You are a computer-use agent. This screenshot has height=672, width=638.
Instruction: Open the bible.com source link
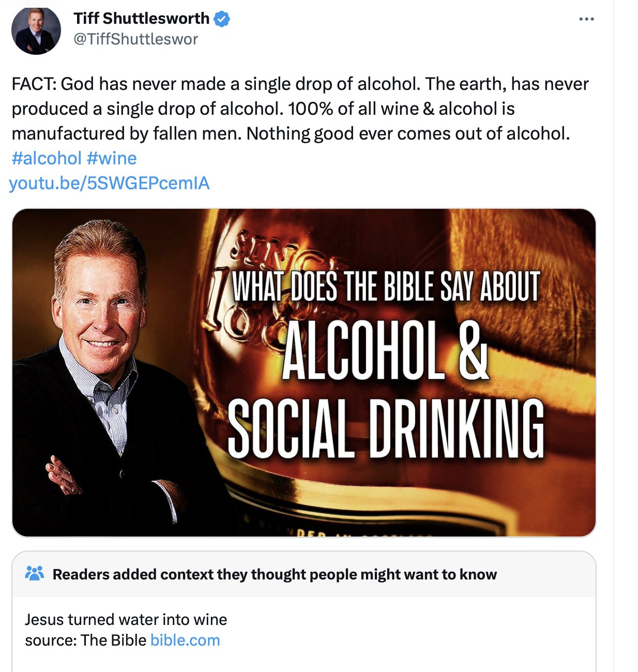pos(185,640)
